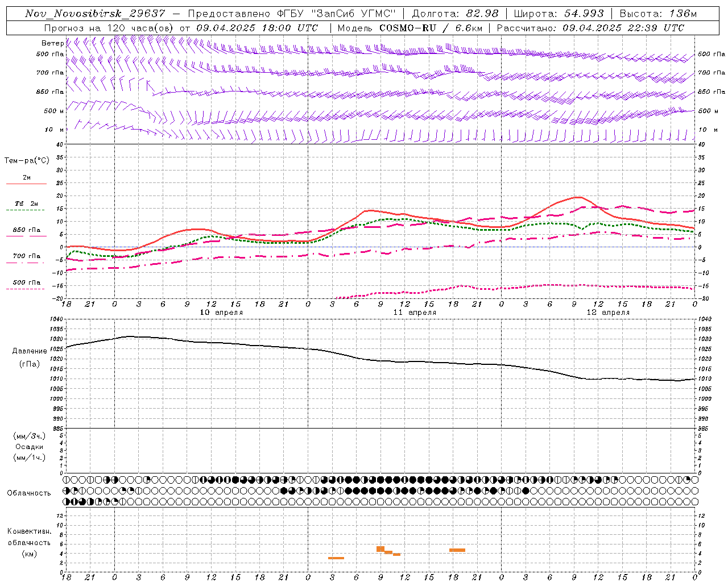The width and height of the screenshot is (728, 582).
Task: Click the Осадки precipitation label
Action: (30, 447)
